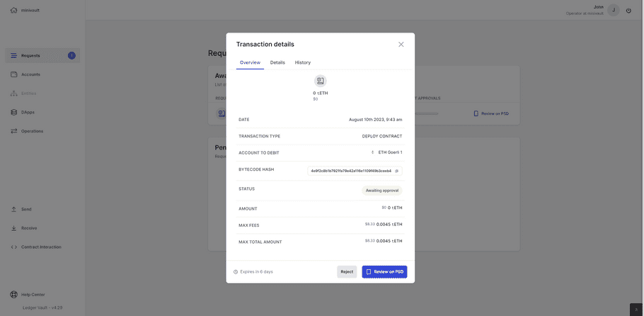The width and height of the screenshot is (644, 316).
Task: Click the bytecode hash field
Action: [351, 171]
